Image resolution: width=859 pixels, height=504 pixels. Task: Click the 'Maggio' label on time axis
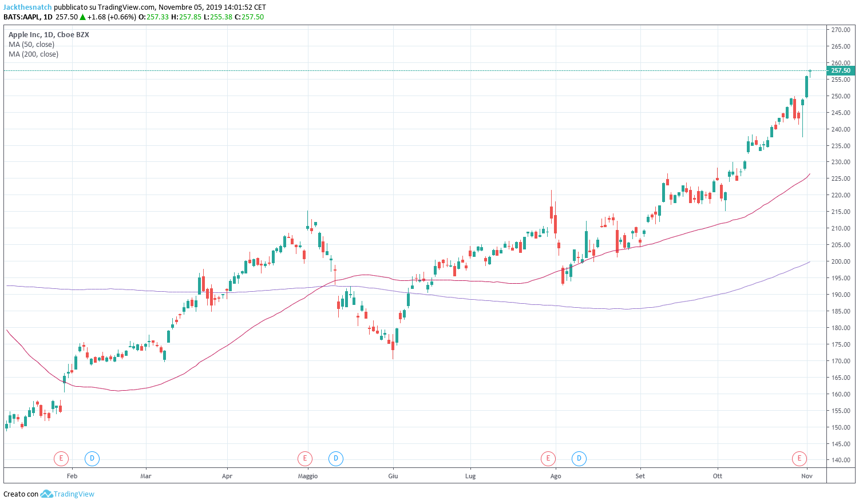[x=308, y=476]
